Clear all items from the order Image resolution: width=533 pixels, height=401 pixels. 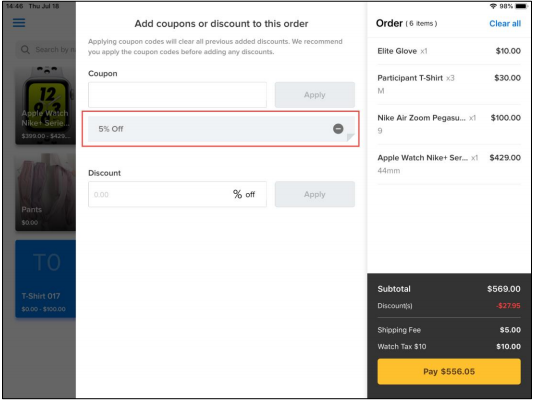(x=505, y=23)
